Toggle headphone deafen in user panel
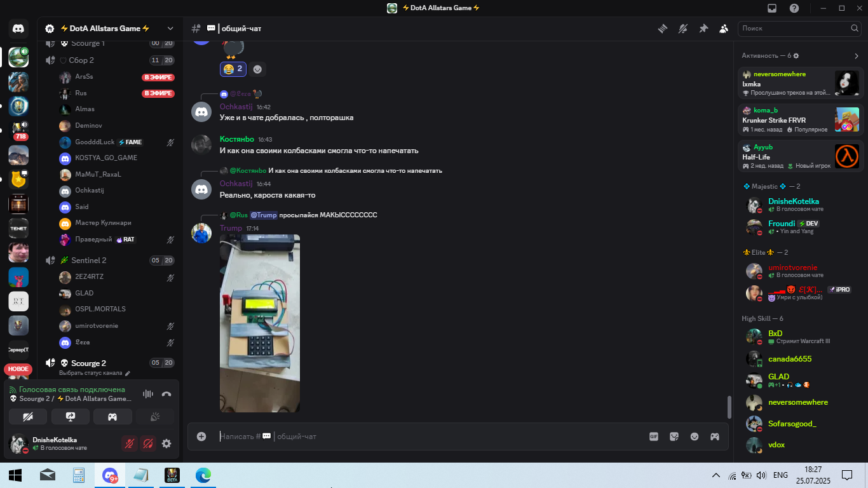The image size is (868, 488). pyautogui.click(x=148, y=444)
